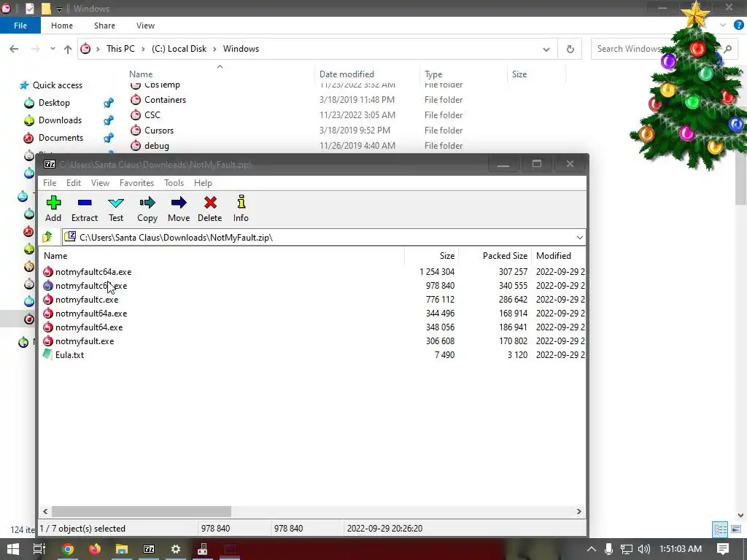Open Explorer File ribbon tab
747x560 pixels.
point(20,26)
